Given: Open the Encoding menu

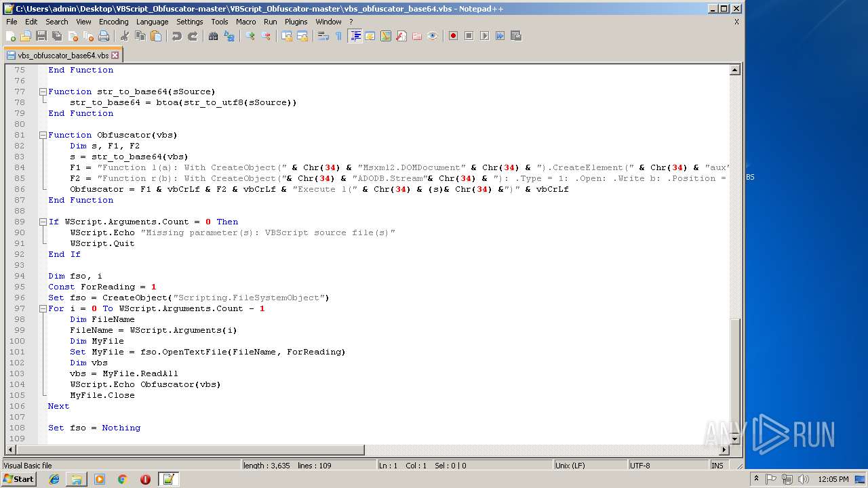Looking at the screenshot, I should 113,22.
